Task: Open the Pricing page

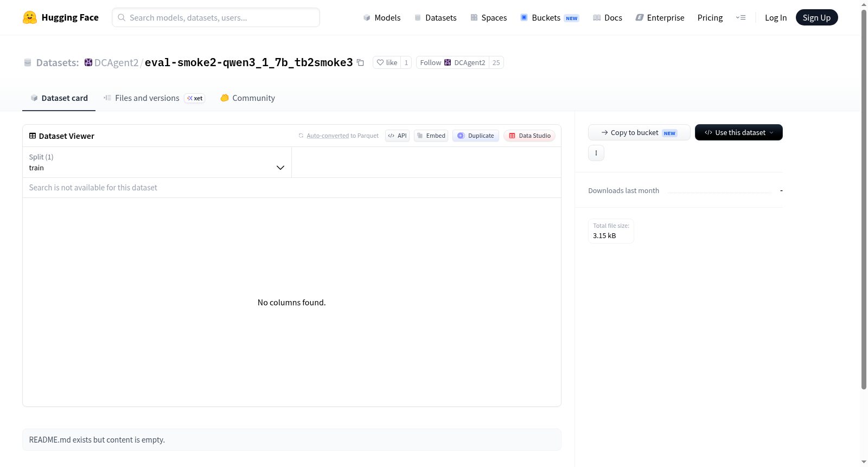Action: click(710, 17)
